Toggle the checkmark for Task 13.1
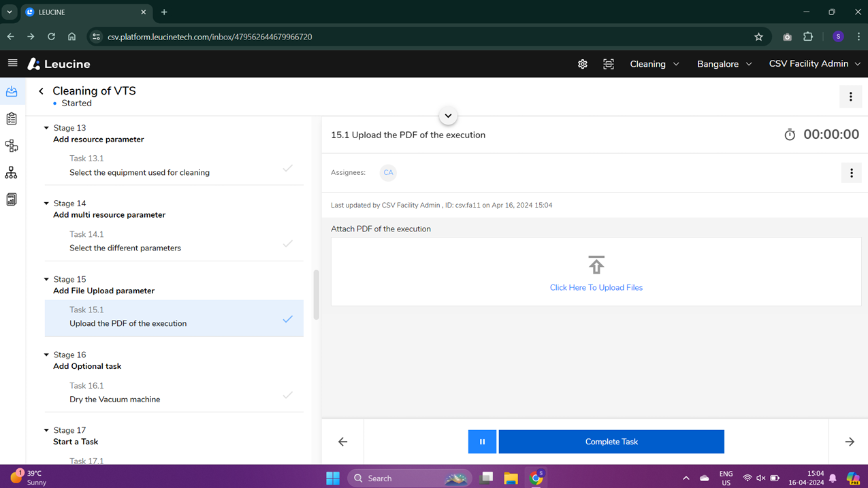Viewport: 868px width, 488px height. [288, 167]
